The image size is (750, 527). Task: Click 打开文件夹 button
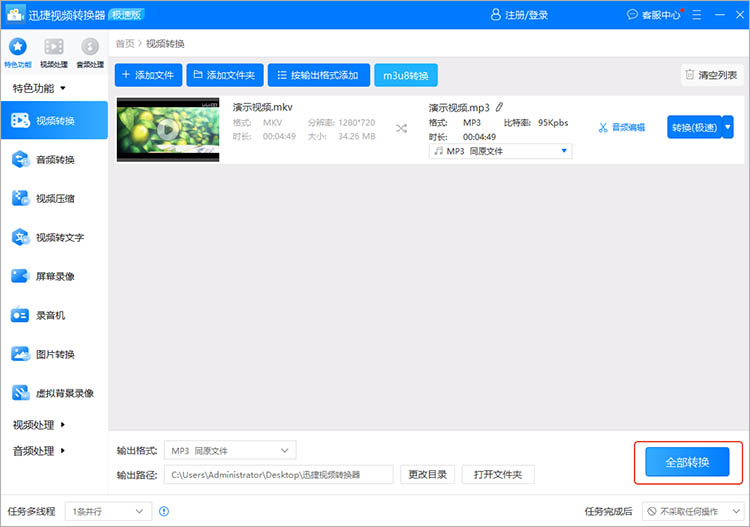click(498, 474)
